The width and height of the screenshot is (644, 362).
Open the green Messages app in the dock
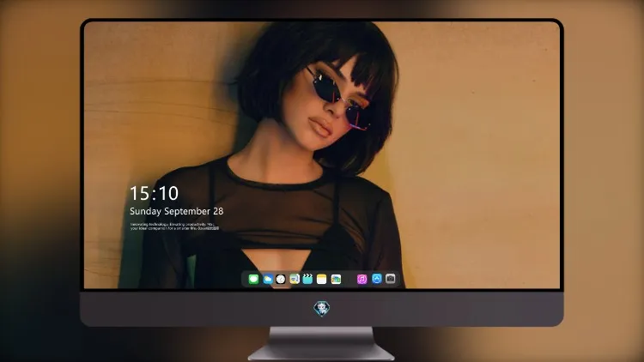[253, 279]
